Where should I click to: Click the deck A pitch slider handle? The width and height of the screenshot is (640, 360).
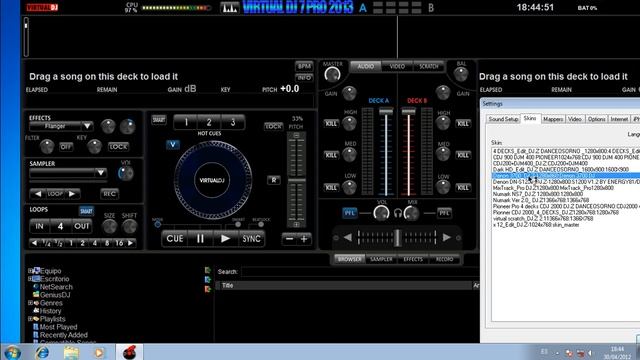click(297, 180)
